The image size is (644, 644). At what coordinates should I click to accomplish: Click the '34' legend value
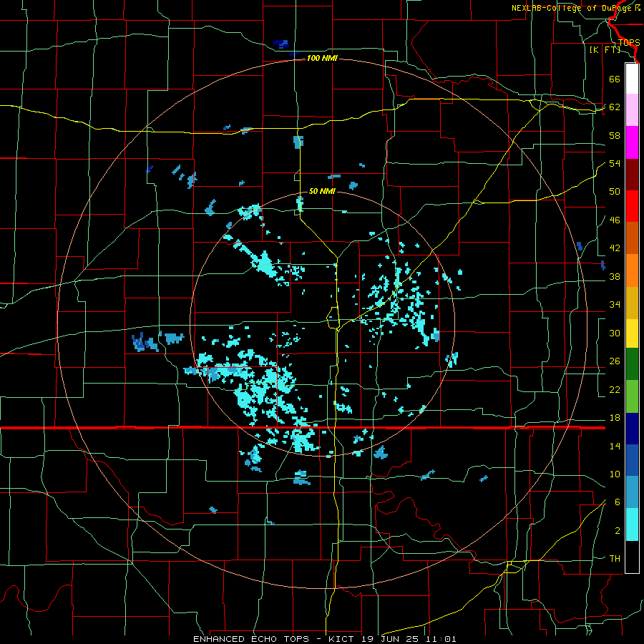615,305
